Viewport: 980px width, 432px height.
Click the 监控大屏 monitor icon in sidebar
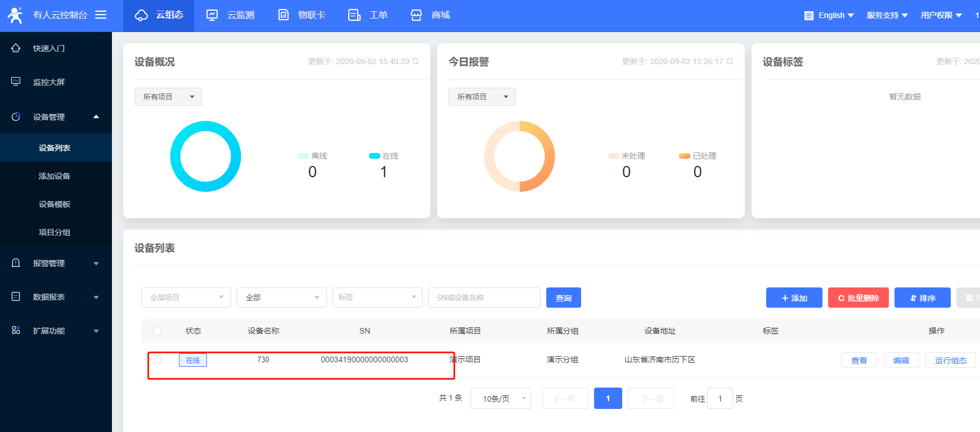click(16, 82)
